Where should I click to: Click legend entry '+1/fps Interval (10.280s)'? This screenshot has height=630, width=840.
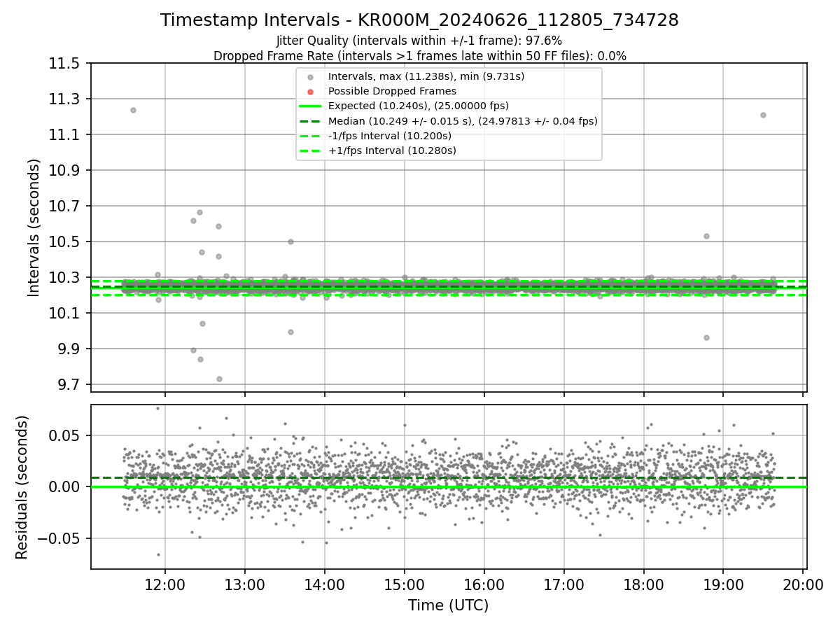point(392,150)
